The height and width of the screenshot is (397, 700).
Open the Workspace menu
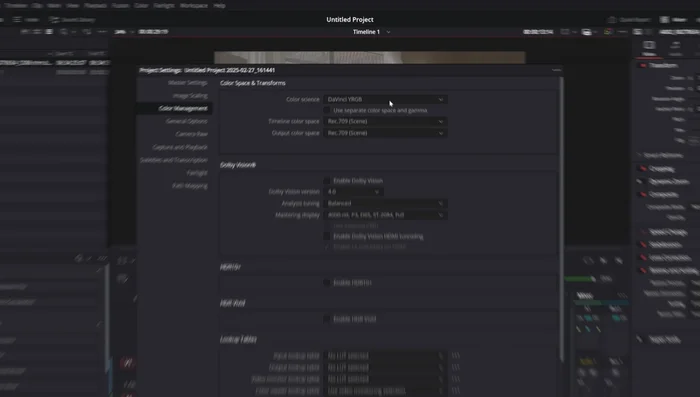click(194, 6)
